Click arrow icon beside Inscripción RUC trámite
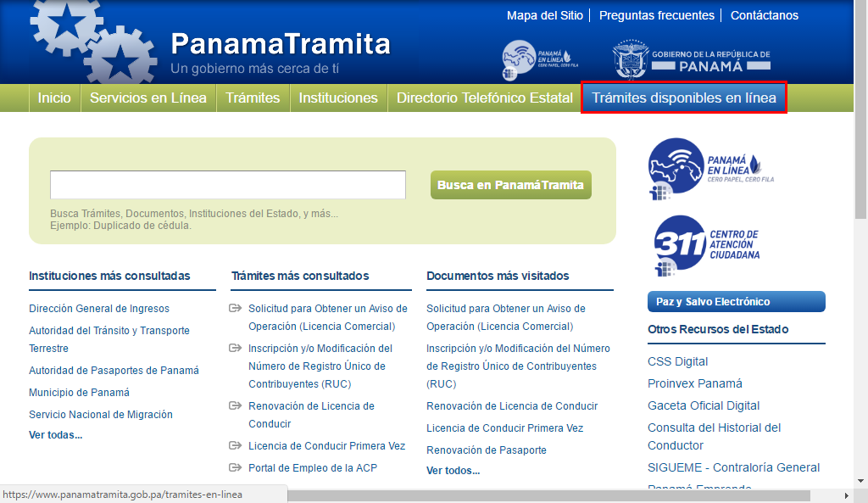This screenshot has height=503, width=868. tap(236, 348)
